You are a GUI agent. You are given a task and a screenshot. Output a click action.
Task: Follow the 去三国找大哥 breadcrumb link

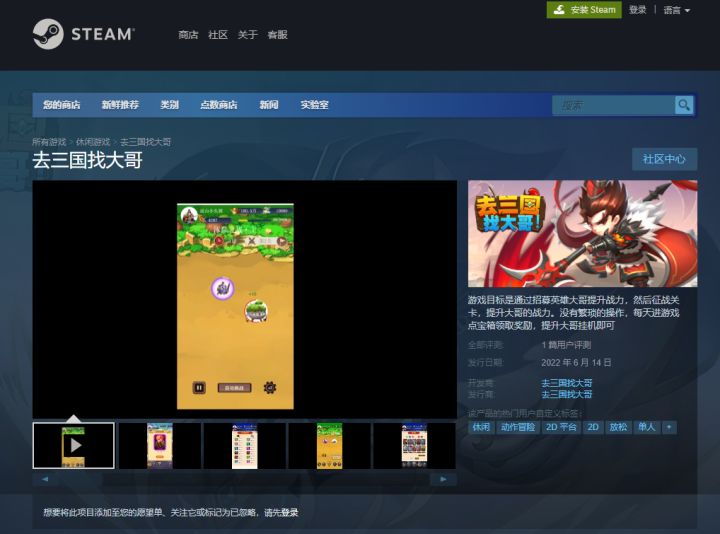[146, 142]
